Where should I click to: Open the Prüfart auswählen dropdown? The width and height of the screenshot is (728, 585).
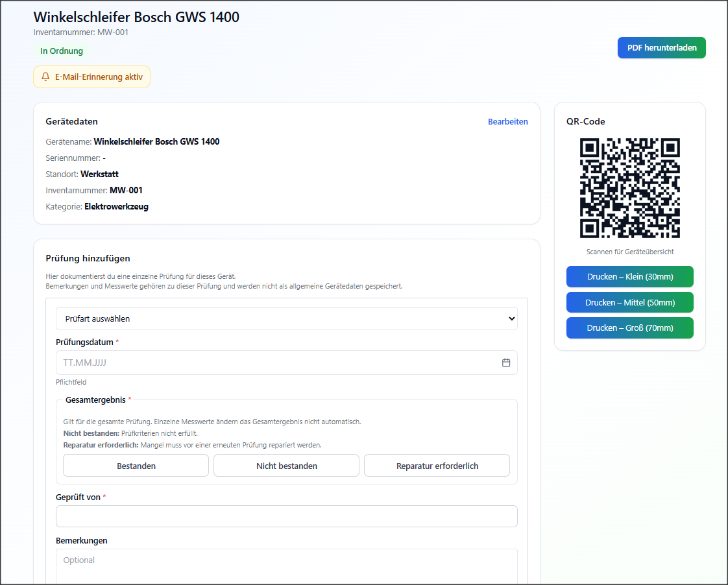(x=287, y=318)
